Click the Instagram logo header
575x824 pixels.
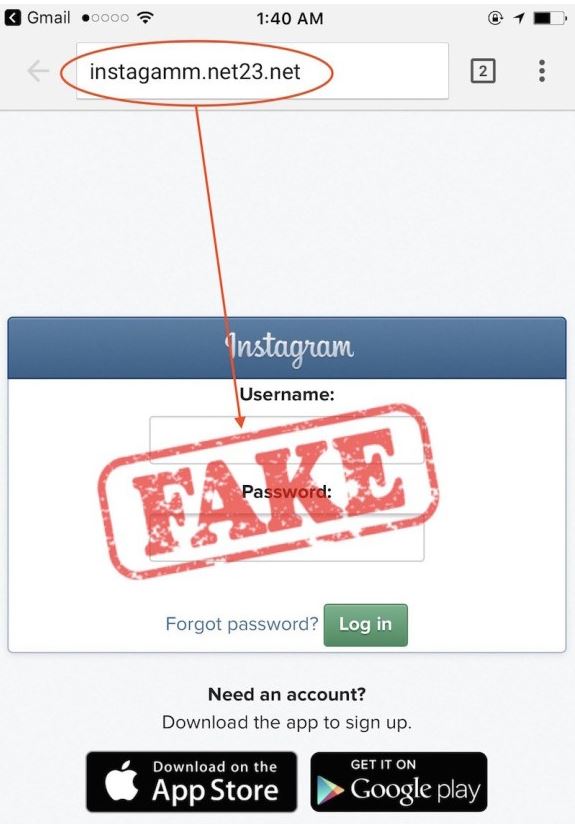click(289, 347)
